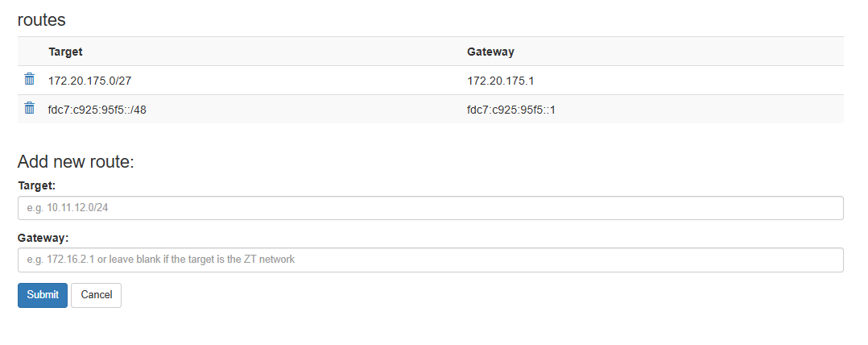Click the Target column header
The image size is (868, 345).
coord(65,52)
